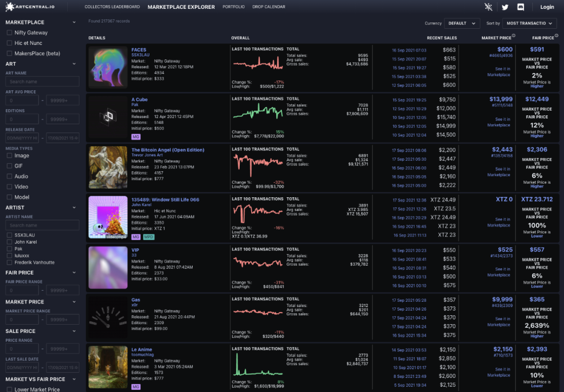Open the VIP artwork title link
Screen dimensions: 564x392
point(135,250)
